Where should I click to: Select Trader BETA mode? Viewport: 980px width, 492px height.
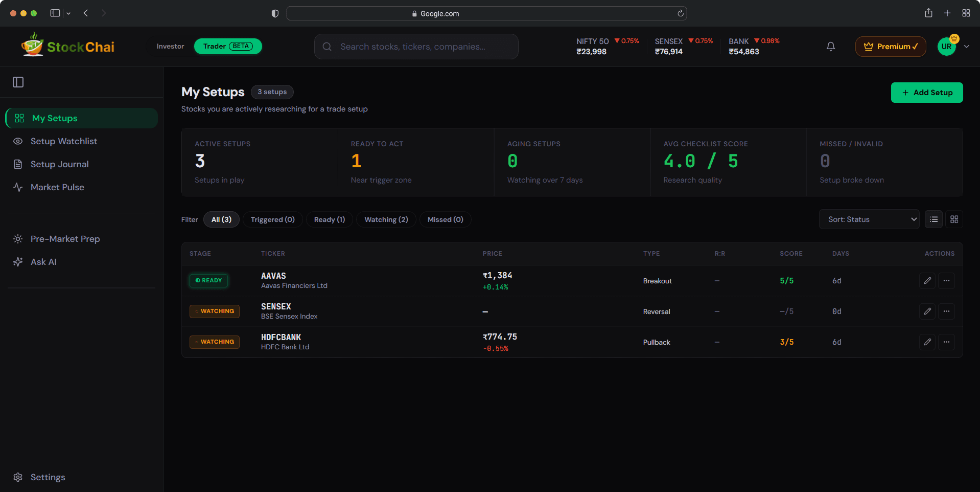tap(228, 46)
